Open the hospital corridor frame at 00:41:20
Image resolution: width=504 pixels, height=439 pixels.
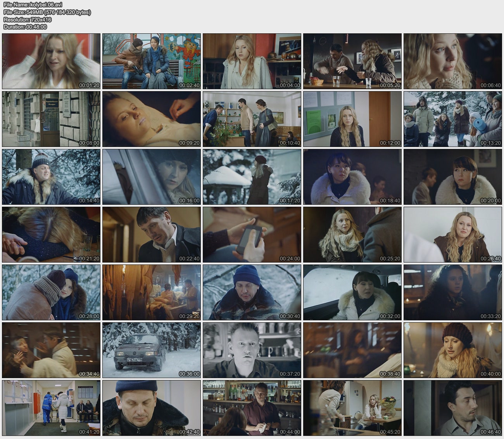tap(51, 408)
